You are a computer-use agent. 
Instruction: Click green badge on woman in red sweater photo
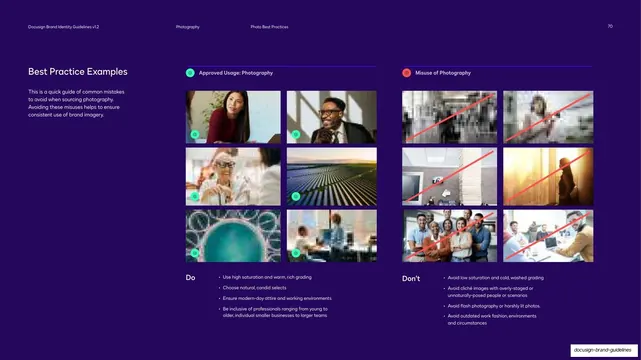(195, 134)
